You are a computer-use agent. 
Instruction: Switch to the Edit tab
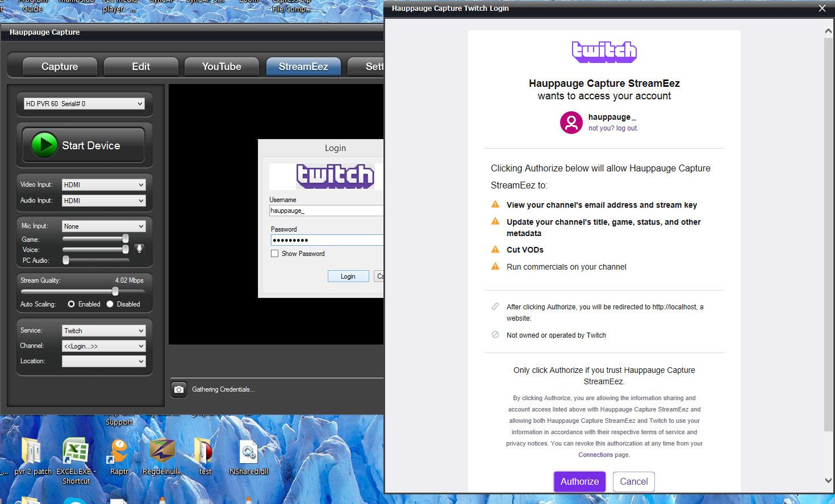point(141,66)
